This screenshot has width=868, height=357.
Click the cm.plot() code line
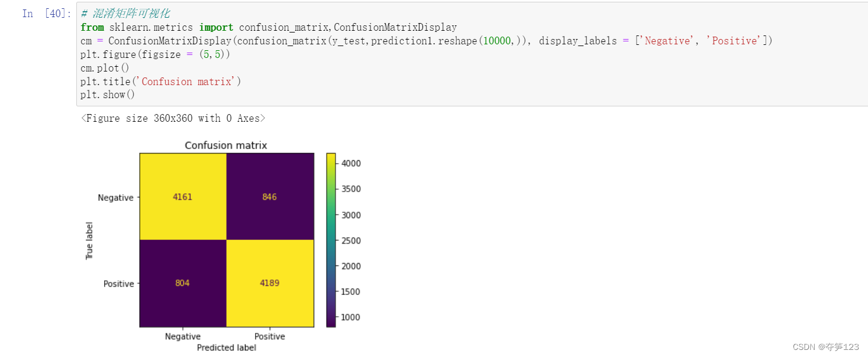105,68
